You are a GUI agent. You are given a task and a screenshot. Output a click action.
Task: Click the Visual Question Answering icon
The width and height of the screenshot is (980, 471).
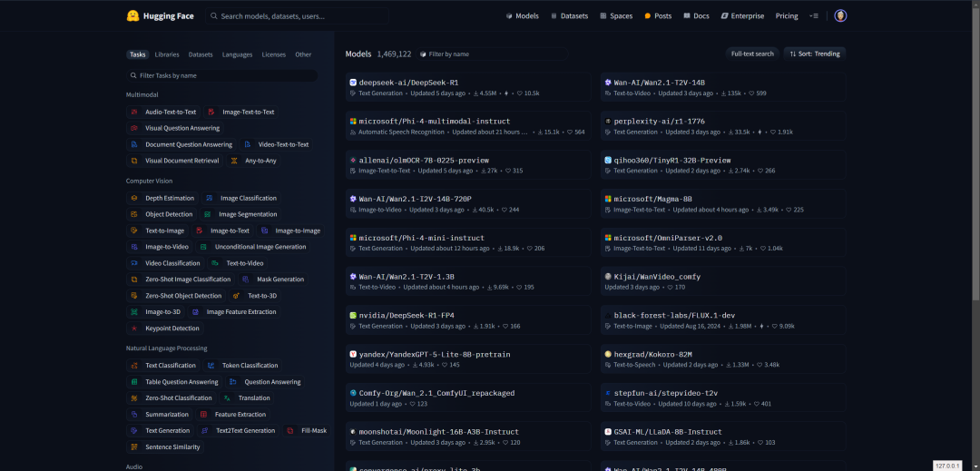point(133,128)
